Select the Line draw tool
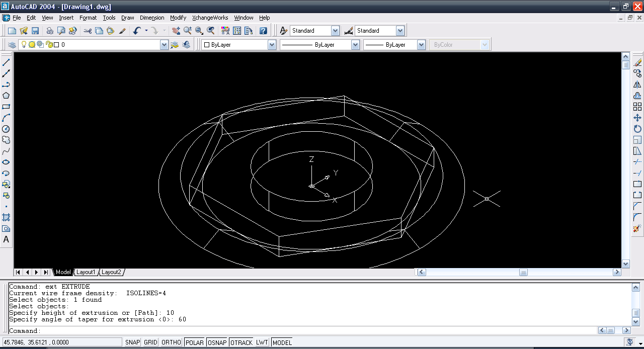This screenshot has width=644, height=349. (x=6, y=62)
